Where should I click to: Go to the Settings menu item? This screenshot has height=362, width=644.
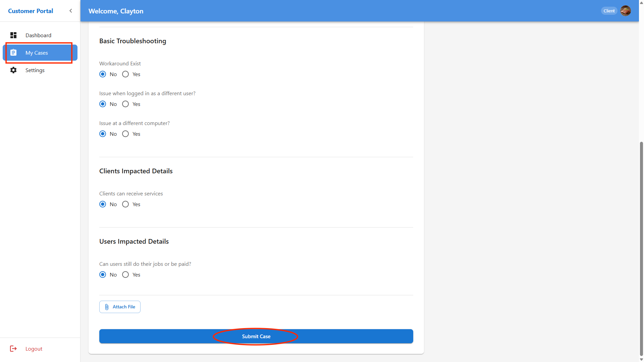(x=35, y=70)
